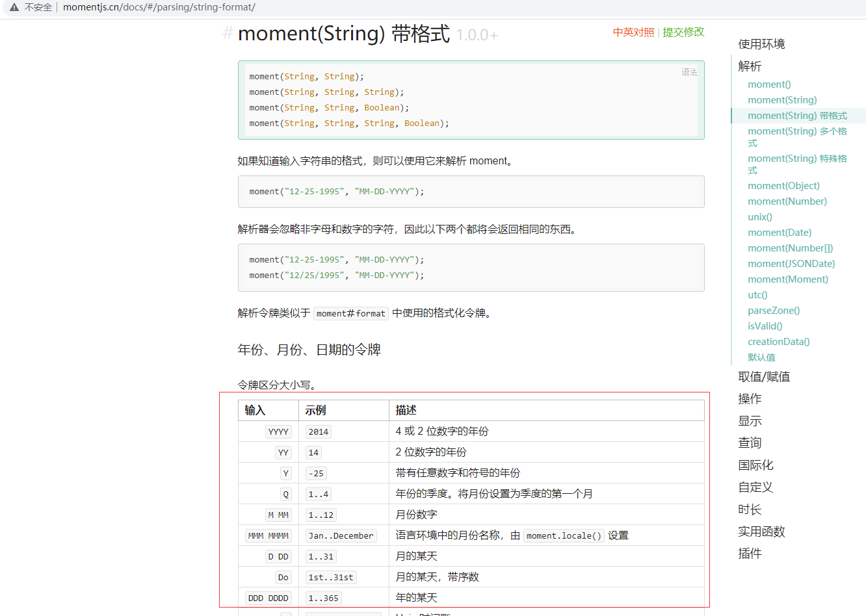Click the description 年份的季度。将月份设置为季度的第一个月
Image resolution: width=866 pixels, height=616 pixels.
(494, 494)
